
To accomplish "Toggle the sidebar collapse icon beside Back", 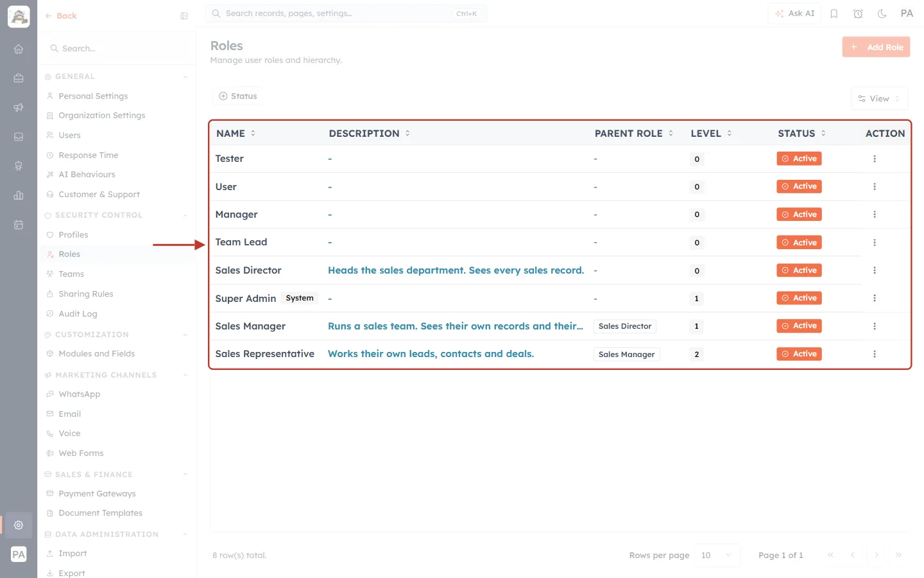I will (184, 16).
